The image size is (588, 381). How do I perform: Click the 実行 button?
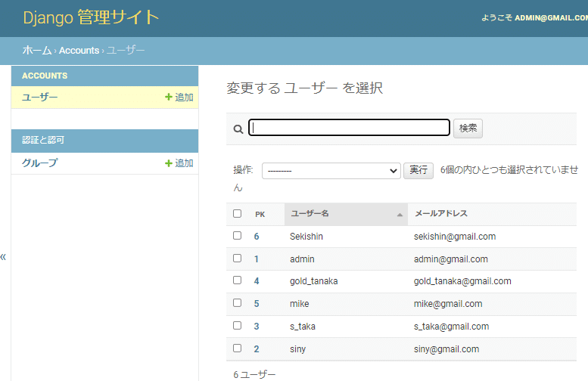pyautogui.click(x=418, y=170)
